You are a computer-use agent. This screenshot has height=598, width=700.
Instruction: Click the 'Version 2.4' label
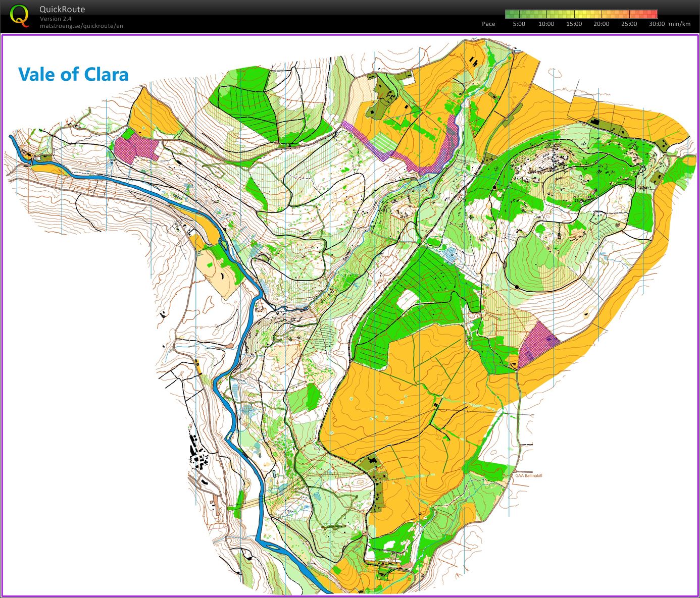56,19
